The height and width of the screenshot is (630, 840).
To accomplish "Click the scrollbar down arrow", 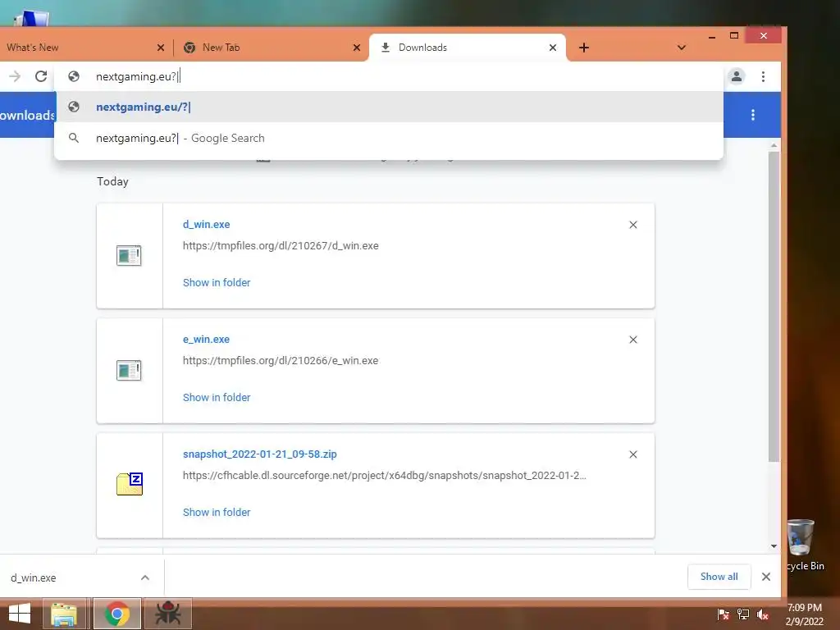I will [774, 546].
